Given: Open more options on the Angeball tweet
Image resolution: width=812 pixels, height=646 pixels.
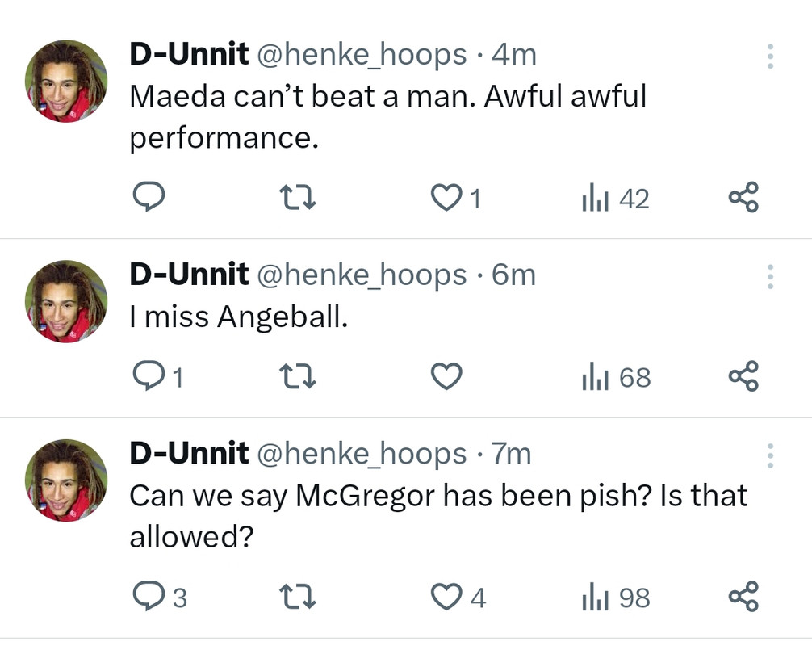Looking at the screenshot, I should coord(770,277).
